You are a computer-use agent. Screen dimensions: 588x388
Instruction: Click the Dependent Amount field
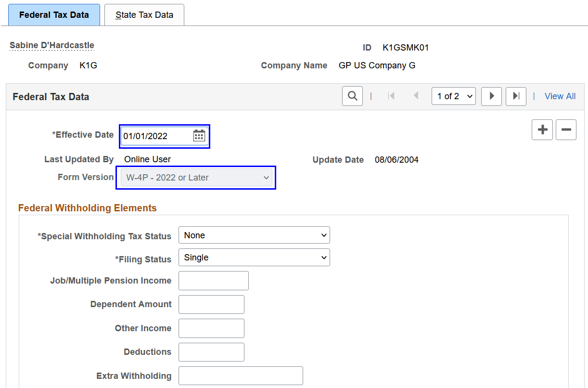coord(211,304)
